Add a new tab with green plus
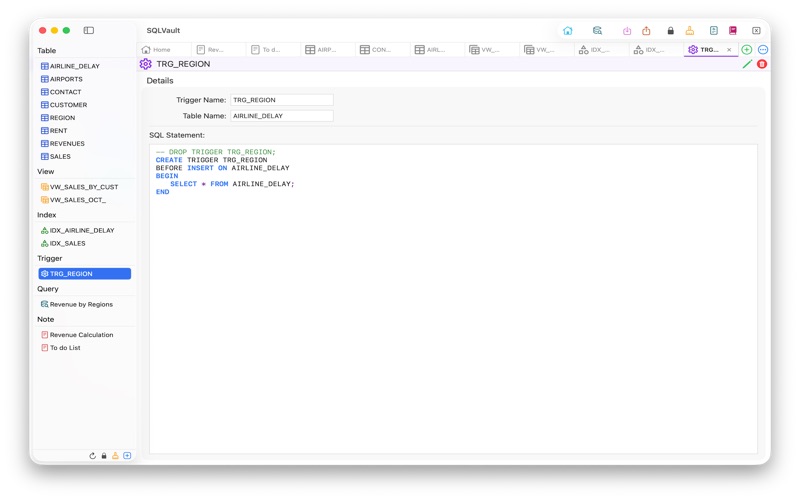This screenshot has width=800, height=500. click(746, 49)
